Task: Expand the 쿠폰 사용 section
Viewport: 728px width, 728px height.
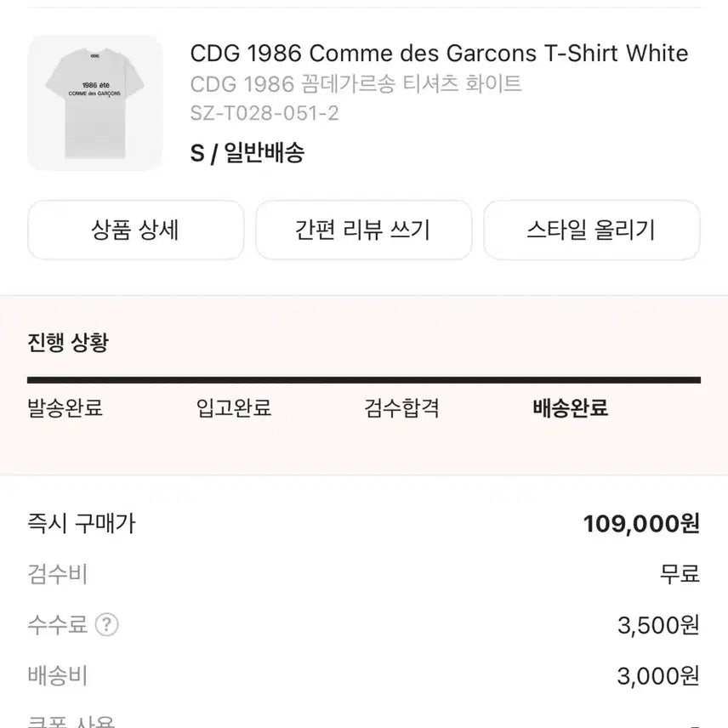Action: pos(64,722)
